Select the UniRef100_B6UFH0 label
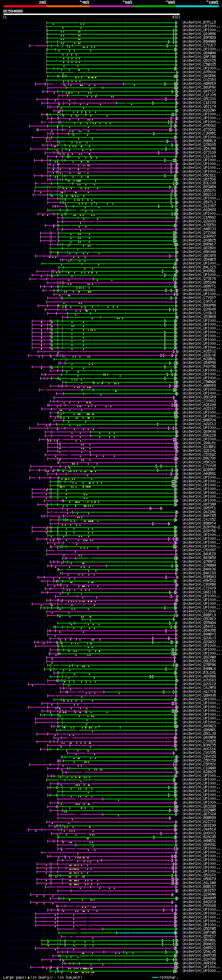This screenshot has height=980, width=222. pyautogui.click(x=199, y=88)
